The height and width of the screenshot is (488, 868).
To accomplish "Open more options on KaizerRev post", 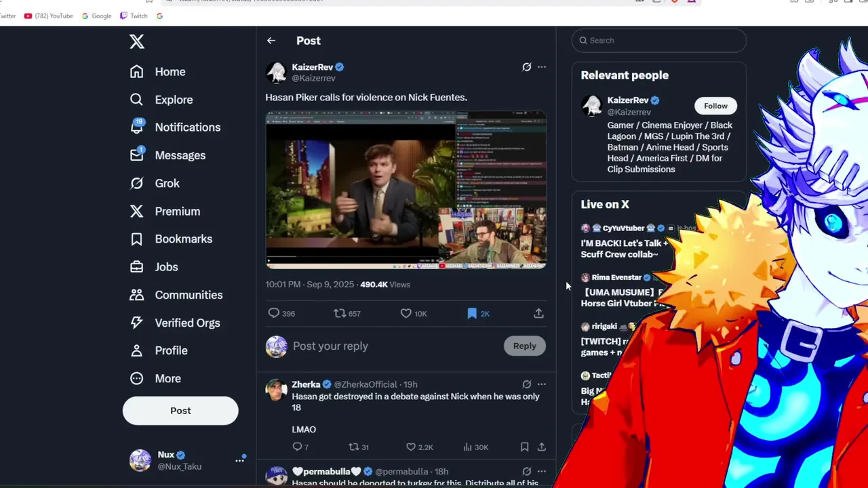I will pyautogui.click(x=541, y=67).
